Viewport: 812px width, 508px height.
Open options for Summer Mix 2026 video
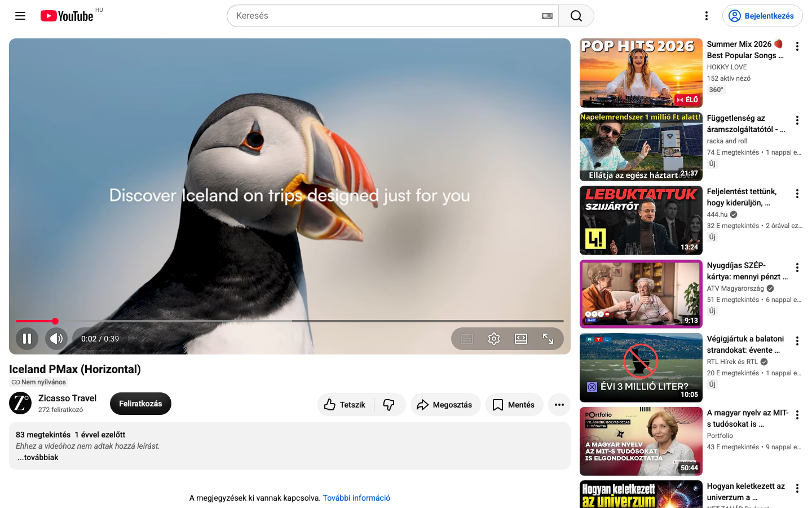797,46
